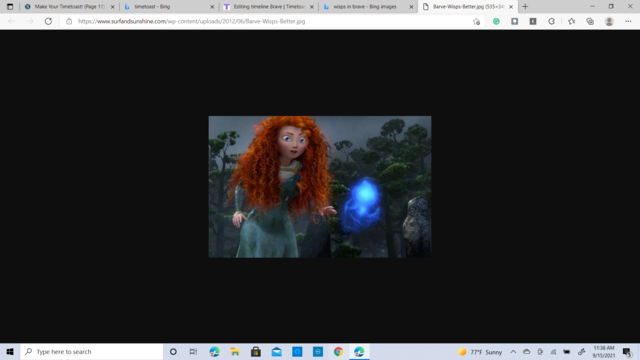
Task: Add this page to favorites star
Action: pyautogui.click(x=476, y=22)
